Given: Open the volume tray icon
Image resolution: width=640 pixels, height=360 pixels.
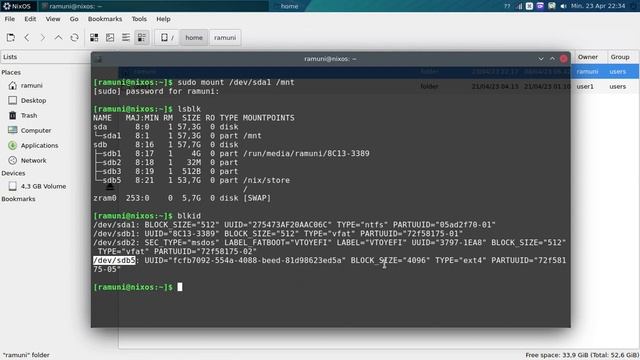Looking at the screenshot, I should pyautogui.click(x=563, y=6).
